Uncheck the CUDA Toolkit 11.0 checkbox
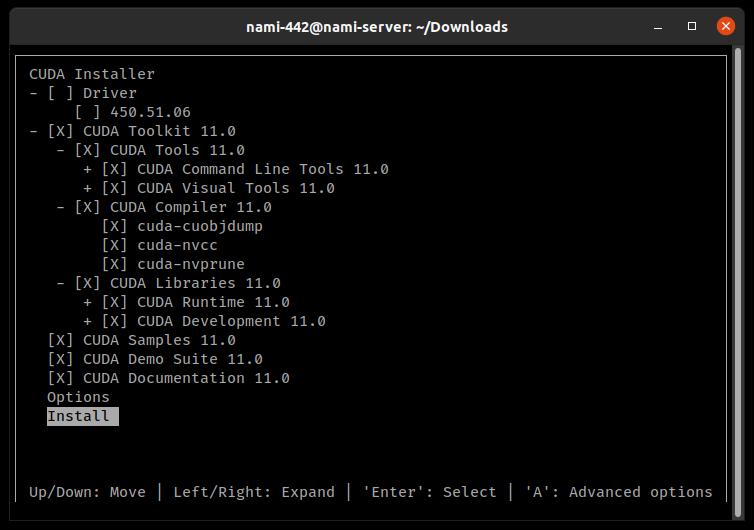 pyautogui.click(x=60, y=131)
